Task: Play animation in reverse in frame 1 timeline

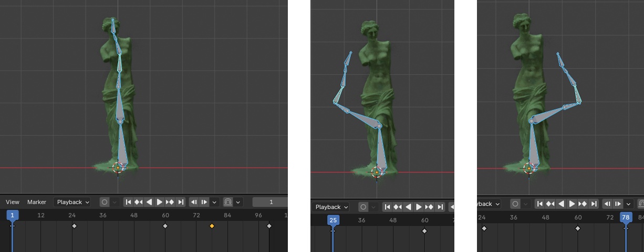Action: 149,202
